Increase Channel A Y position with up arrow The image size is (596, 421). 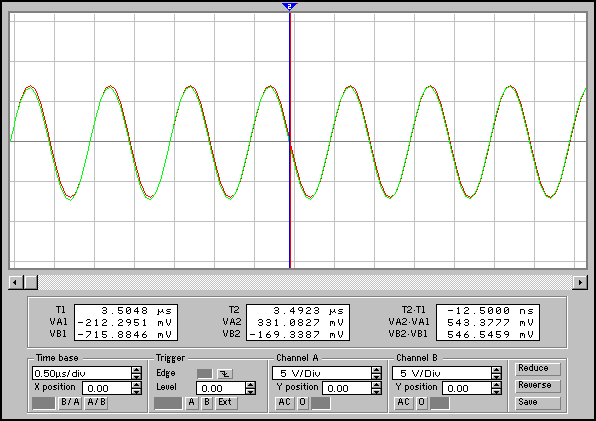click(376, 385)
